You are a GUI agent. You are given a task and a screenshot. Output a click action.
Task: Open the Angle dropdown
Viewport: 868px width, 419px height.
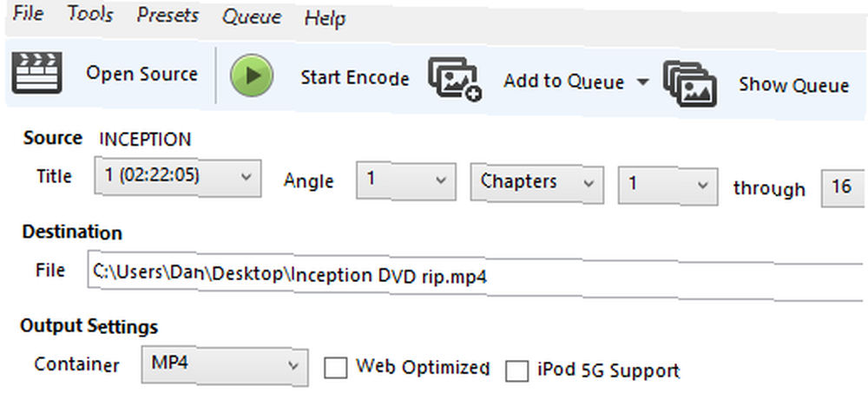[405, 180]
